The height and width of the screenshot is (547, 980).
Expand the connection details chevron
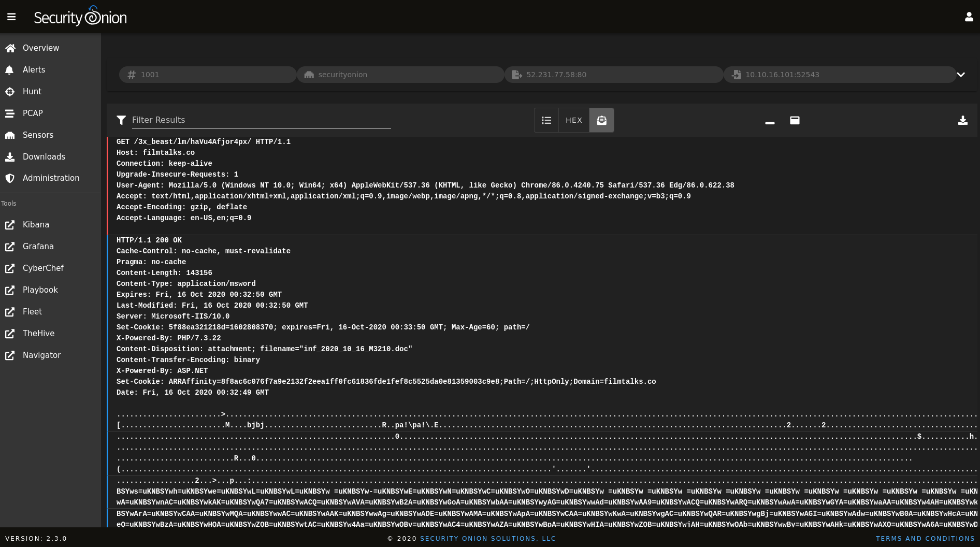click(x=961, y=74)
